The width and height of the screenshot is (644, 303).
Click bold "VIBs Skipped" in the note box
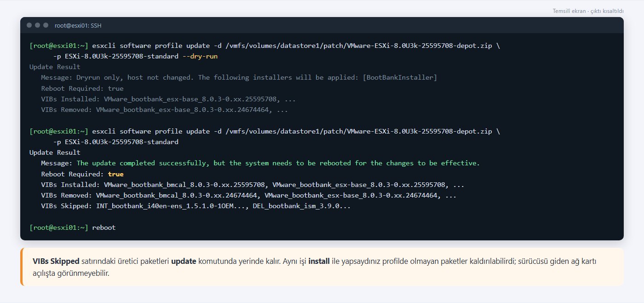(x=56, y=261)
